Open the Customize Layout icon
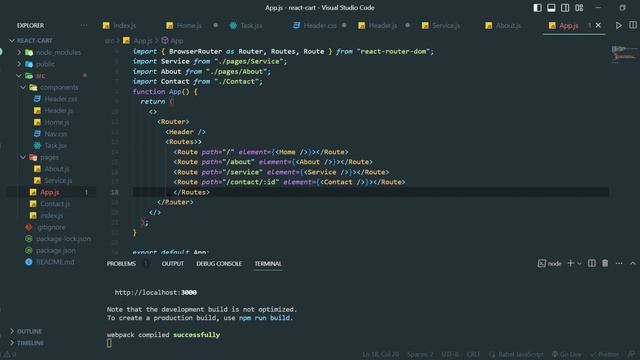This screenshot has width=640, height=360. click(x=579, y=8)
